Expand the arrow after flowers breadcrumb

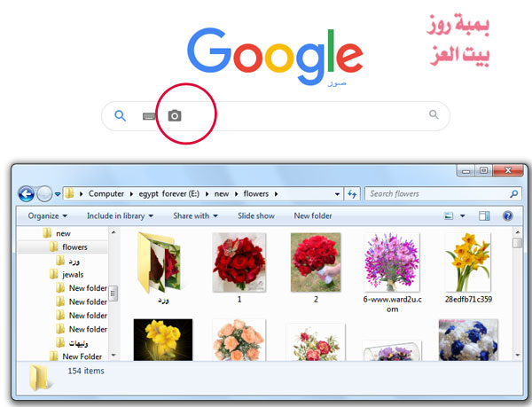click(276, 194)
